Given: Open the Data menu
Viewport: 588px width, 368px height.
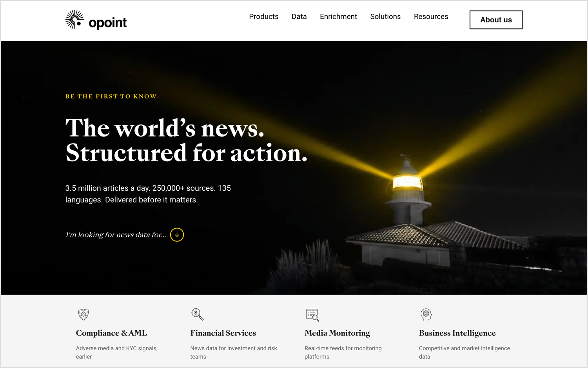Looking at the screenshot, I should [x=299, y=16].
